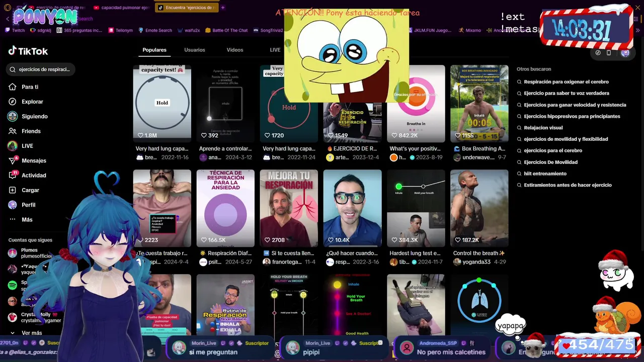Select Encuentra 'ejercicios de r' browser tab
The width and height of the screenshot is (644, 362).
pos(186,8)
